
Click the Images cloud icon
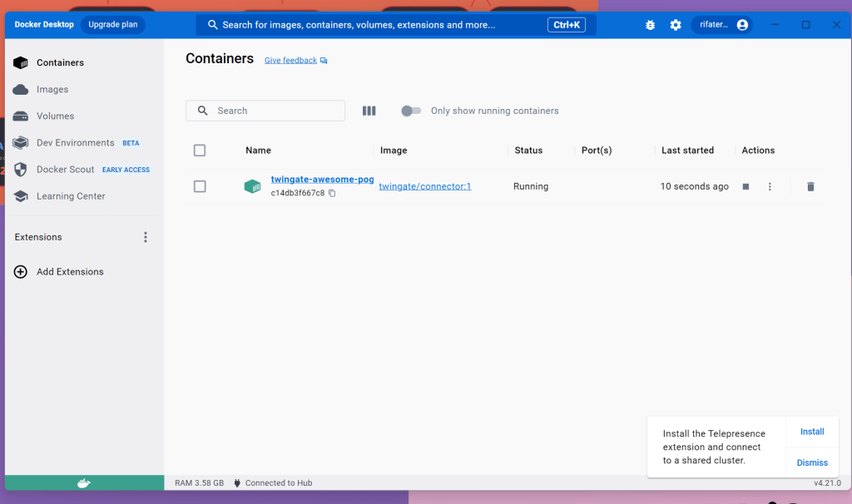pyautogui.click(x=21, y=89)
